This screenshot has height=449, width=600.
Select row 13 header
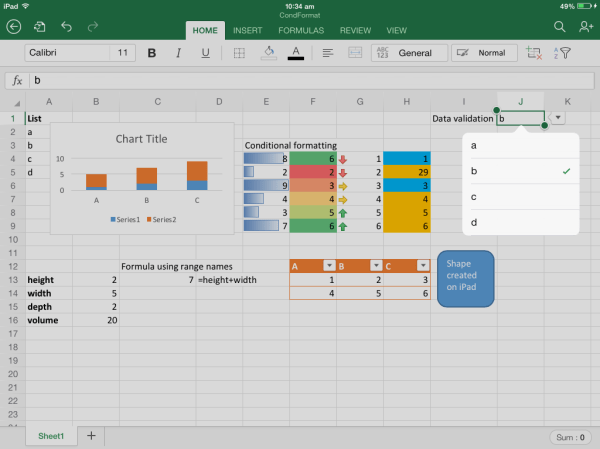13,280
